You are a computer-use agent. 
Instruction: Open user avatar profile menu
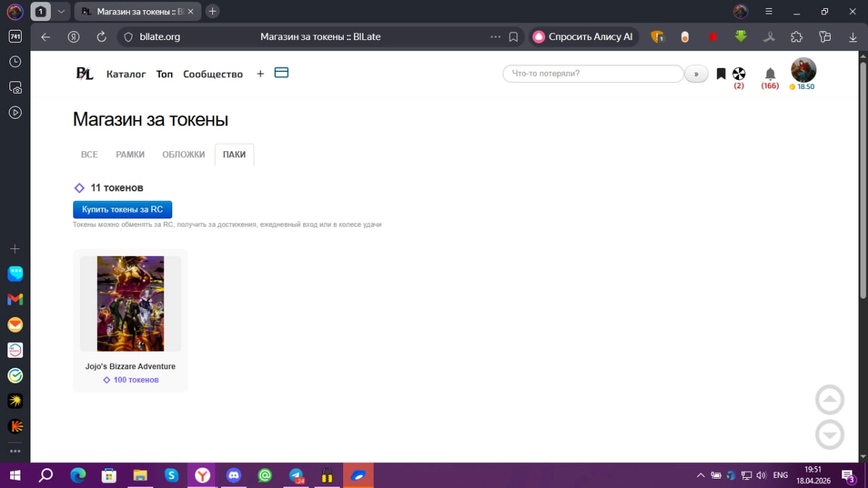click(804, 71)
